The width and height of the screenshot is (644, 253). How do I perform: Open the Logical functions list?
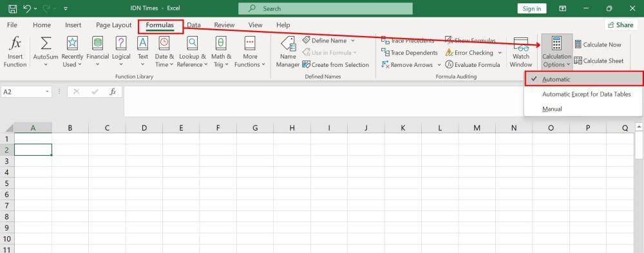(121, 52)
